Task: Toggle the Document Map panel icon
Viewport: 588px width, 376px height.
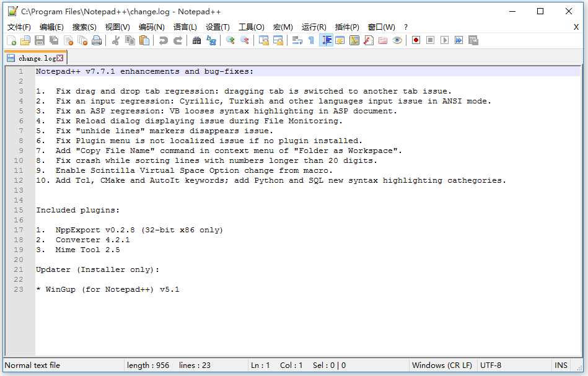Action: tap(354, 40)
